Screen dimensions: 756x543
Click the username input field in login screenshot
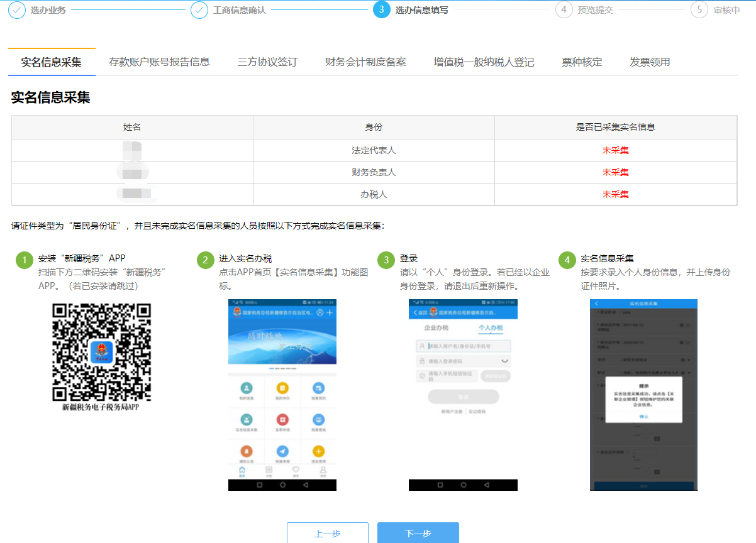pos(464,346)
